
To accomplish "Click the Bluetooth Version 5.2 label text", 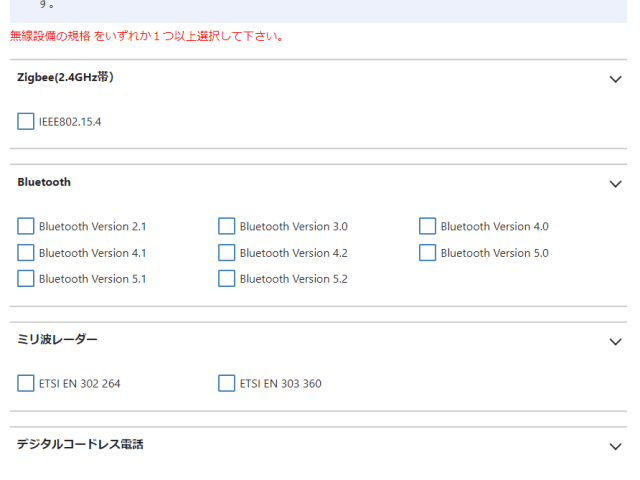I will 293,279.
